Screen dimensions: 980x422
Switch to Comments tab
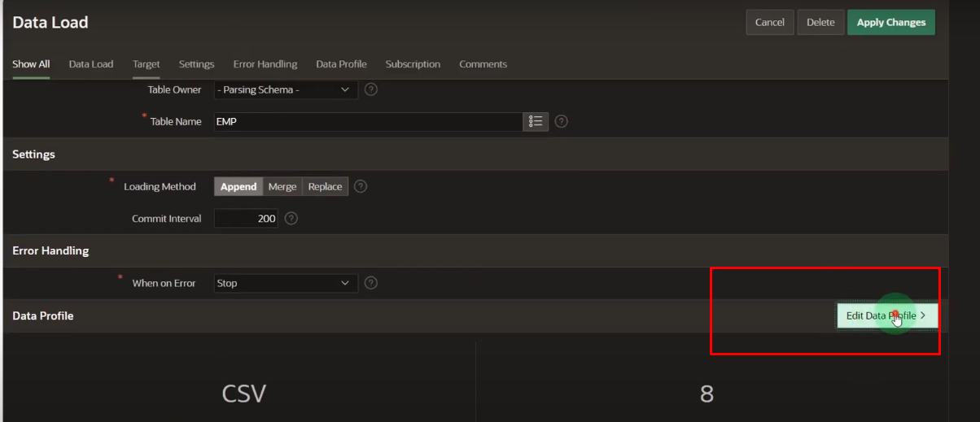click(483, 64)
